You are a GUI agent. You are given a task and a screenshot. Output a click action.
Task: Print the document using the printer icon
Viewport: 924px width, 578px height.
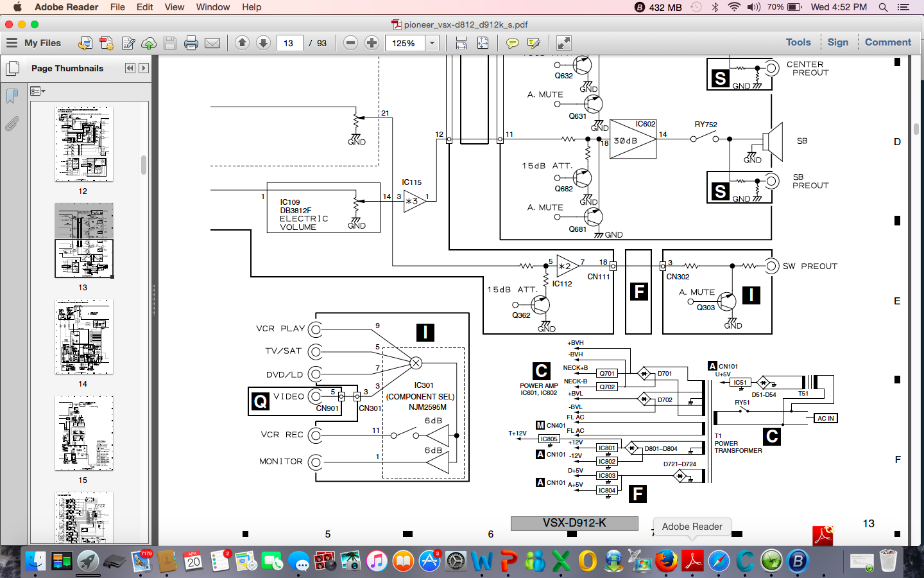coord(191,43)
